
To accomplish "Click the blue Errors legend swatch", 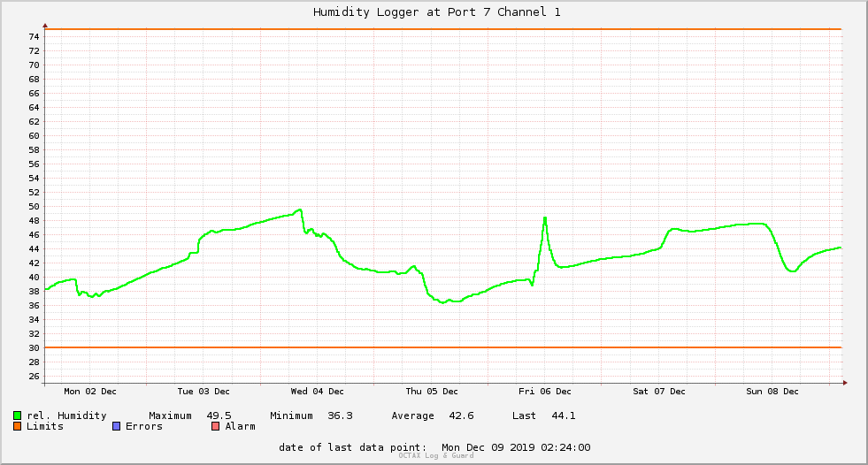I will (116, 426).
